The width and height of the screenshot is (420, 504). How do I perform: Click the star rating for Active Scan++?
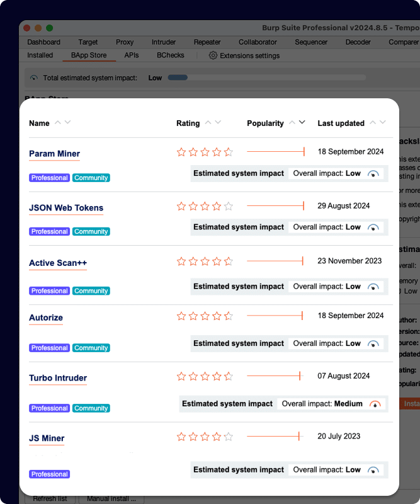(x=205, y=261)
